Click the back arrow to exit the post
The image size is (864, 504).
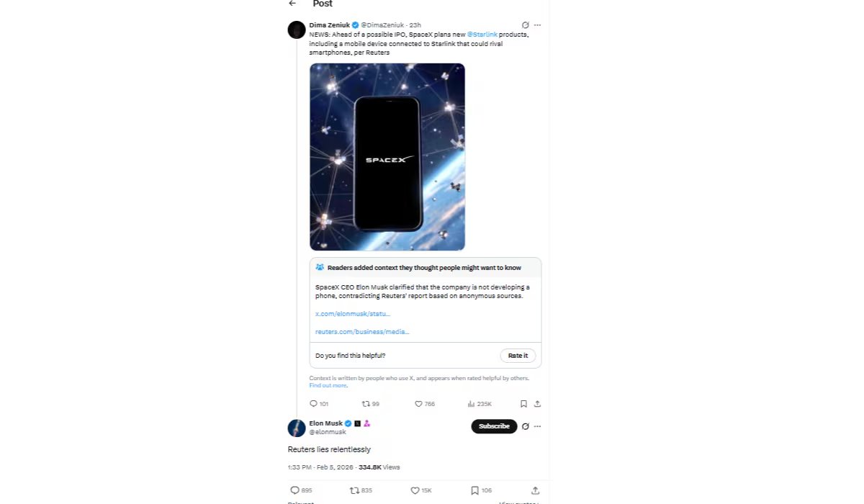pos(292,4)
